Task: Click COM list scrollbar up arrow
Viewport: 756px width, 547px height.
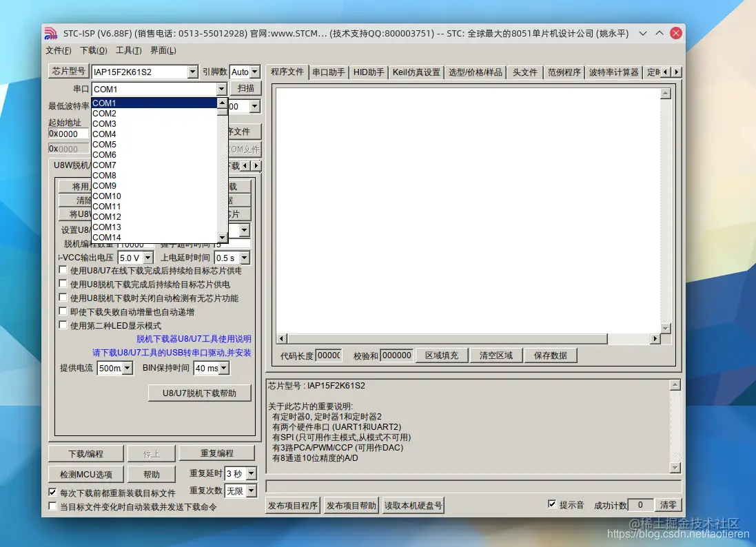Action: pos(223,103)
